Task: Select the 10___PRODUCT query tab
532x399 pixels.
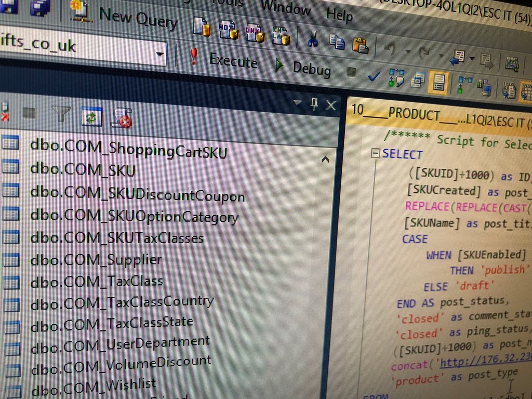Action: [x=441, y=115]
